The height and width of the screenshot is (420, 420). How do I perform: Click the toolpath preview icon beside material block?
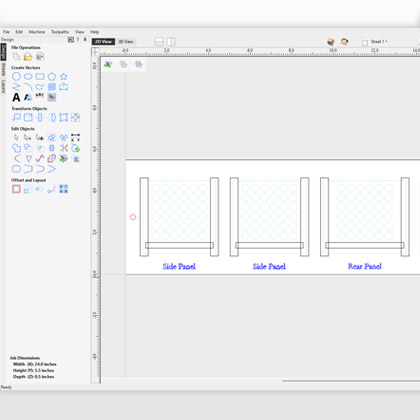click(x=344, y=42)
